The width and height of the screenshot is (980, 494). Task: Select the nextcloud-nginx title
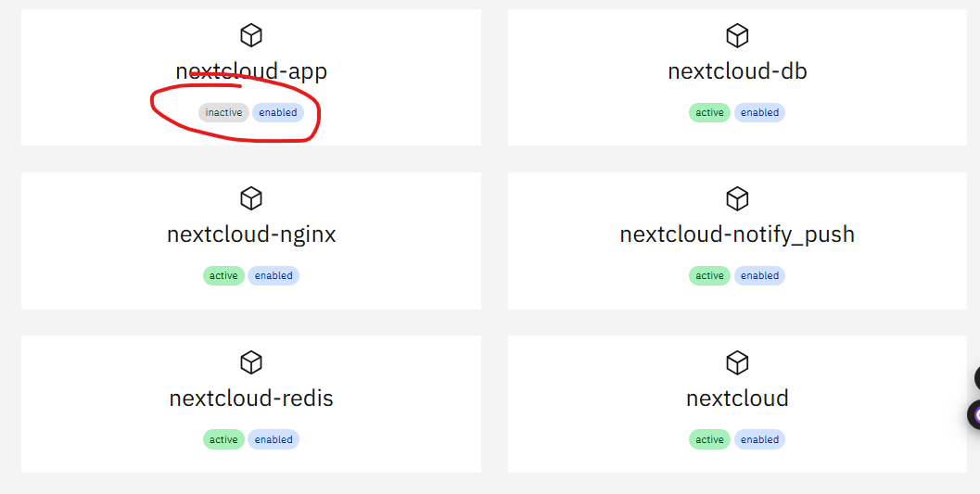click(x=251, y=234)
